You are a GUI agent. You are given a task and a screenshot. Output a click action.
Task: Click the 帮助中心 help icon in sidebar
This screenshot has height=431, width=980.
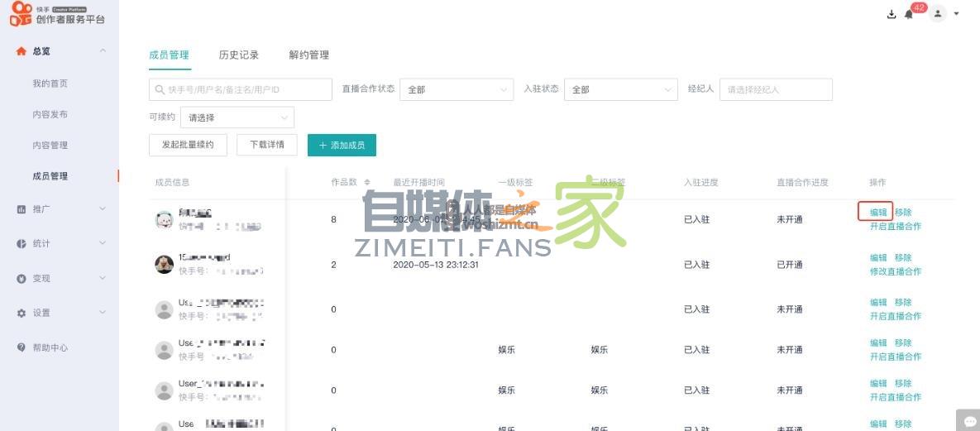click(x=22, y=347)
